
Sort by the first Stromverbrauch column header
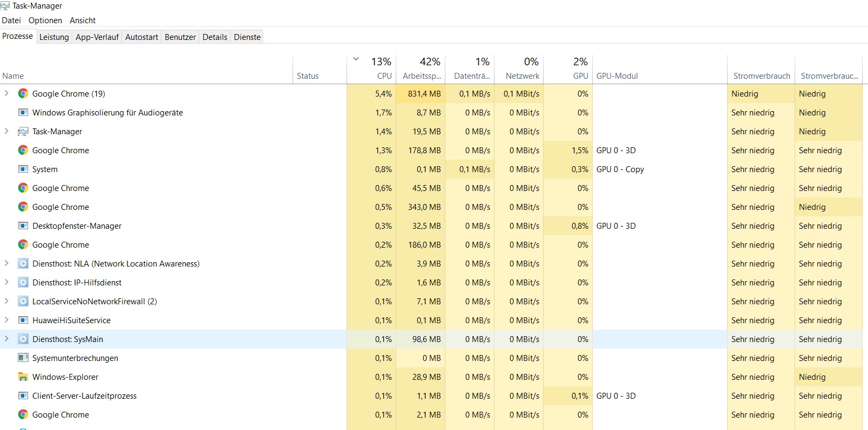point(761,69)
